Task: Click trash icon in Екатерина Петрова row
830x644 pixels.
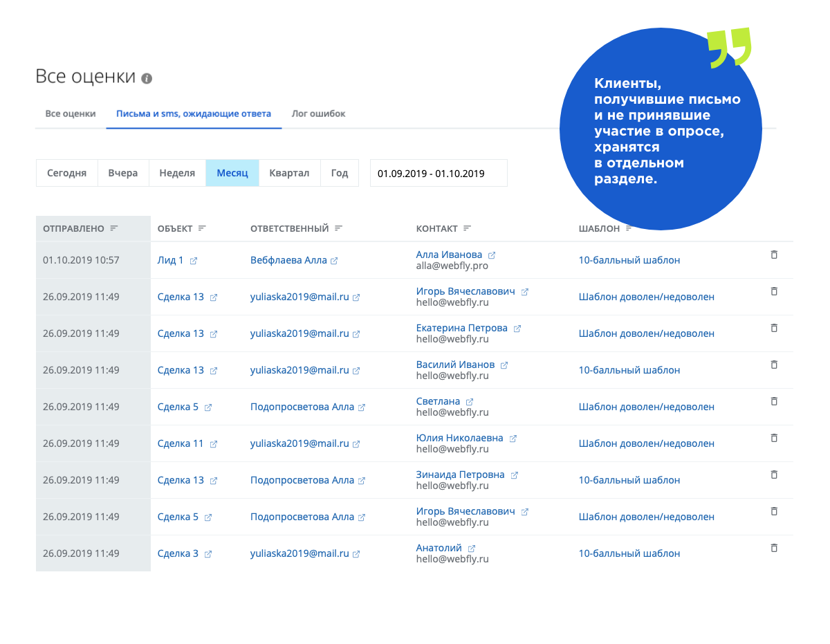Action: [x=774, y=328]
